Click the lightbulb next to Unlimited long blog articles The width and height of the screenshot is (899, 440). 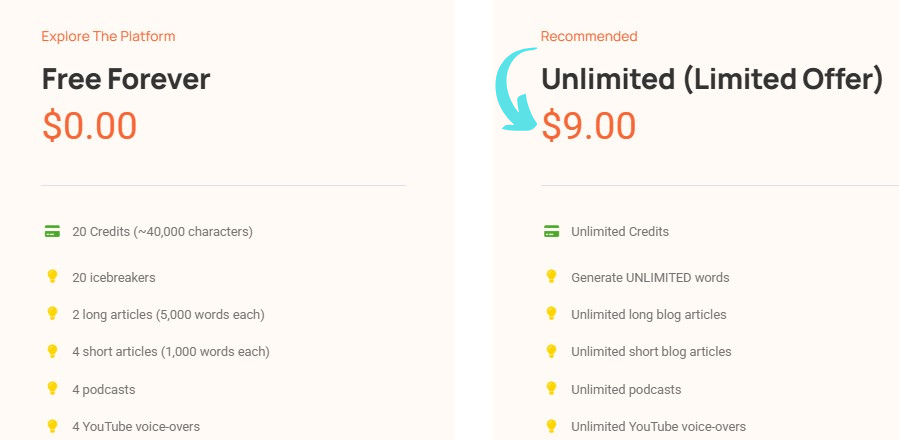click(x=551, y=314)
